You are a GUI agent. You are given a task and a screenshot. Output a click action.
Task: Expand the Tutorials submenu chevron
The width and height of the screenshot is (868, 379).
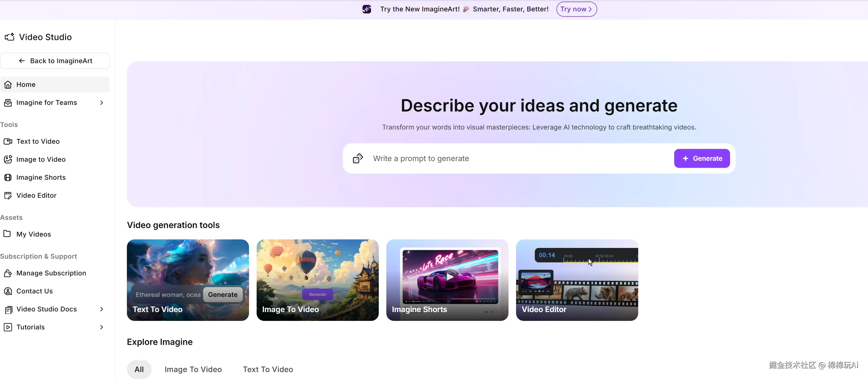point(101,327)
